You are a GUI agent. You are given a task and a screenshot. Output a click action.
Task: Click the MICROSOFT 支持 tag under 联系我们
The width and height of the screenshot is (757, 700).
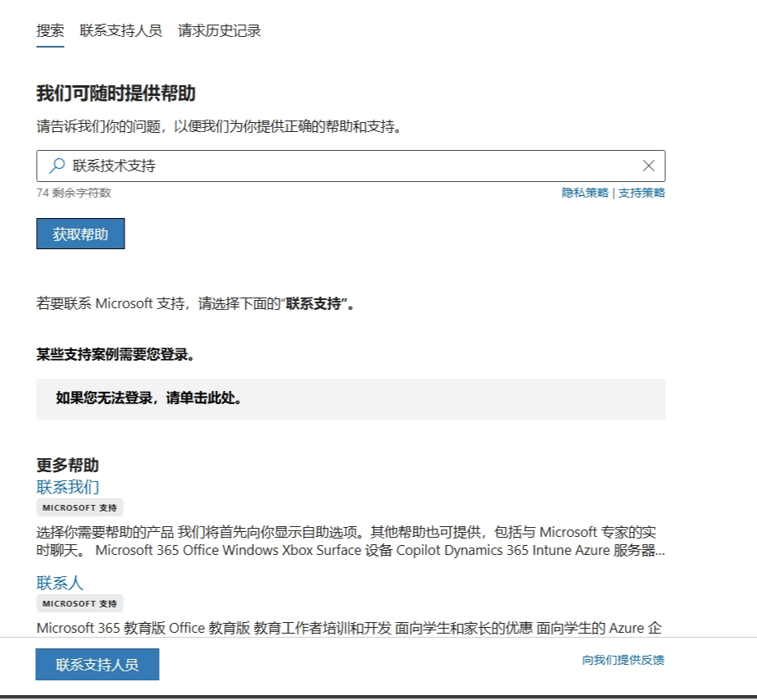pyautogui.click(x=79, y=507)
